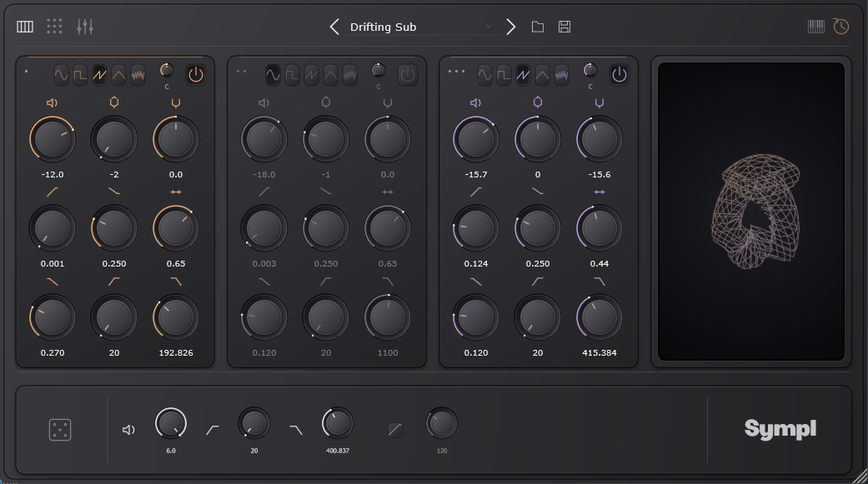This screenshot has width=868, height=484.
Task: Click master low-pass knob reading 400.837
Action: tap(338, 424)
